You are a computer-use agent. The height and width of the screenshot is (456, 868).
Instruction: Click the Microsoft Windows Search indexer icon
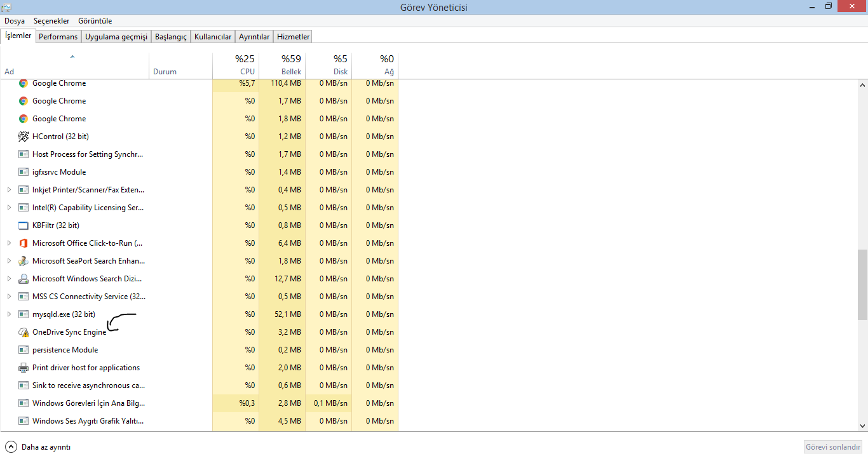pos(24,279)
